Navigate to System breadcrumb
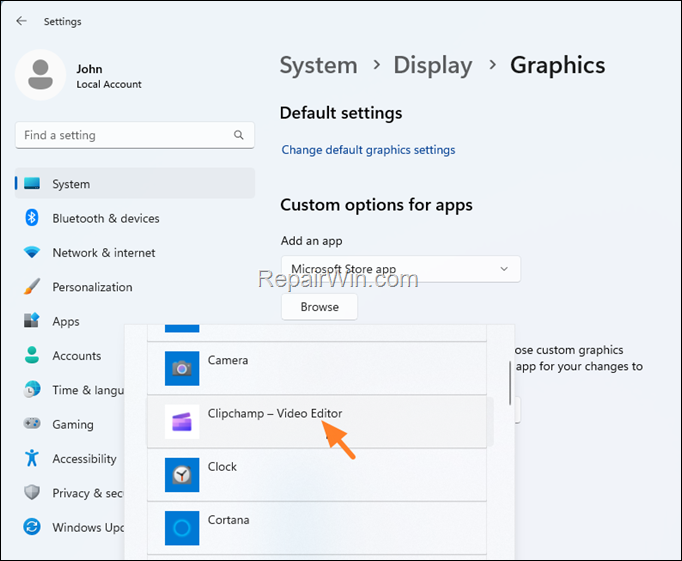The image size is (682, 561). pyautogui.click(x=318, y=65)
